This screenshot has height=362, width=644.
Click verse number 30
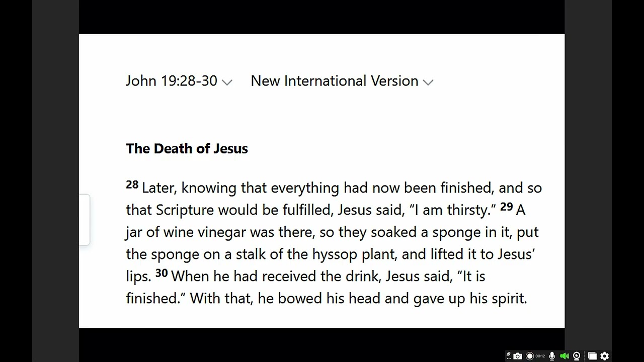pos(161,273)
